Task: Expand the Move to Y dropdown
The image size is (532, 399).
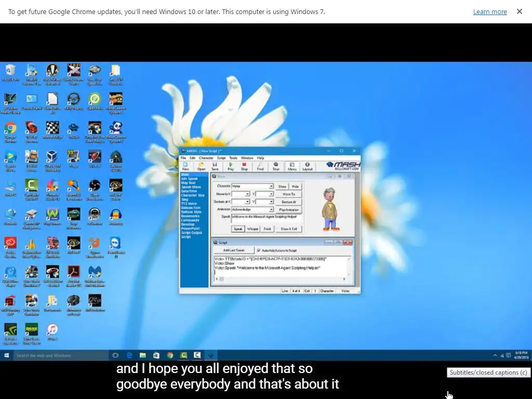Action: (271, 194)
